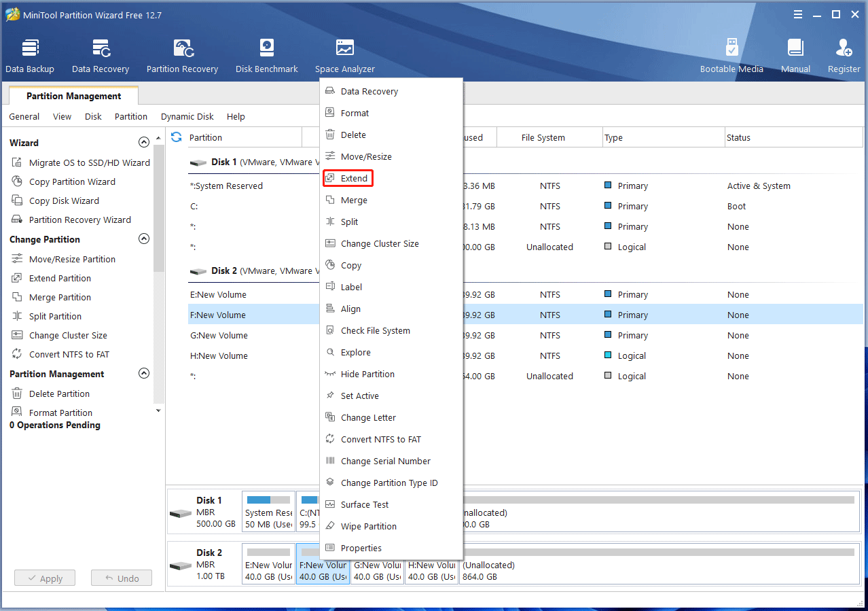The image size is (868, 611).
Task: Choose Hide Partition in context menu
Action: tap(391, 374)
